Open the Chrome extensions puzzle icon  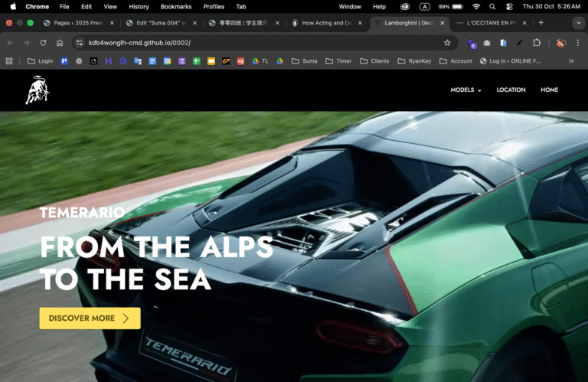pos(536,43)
